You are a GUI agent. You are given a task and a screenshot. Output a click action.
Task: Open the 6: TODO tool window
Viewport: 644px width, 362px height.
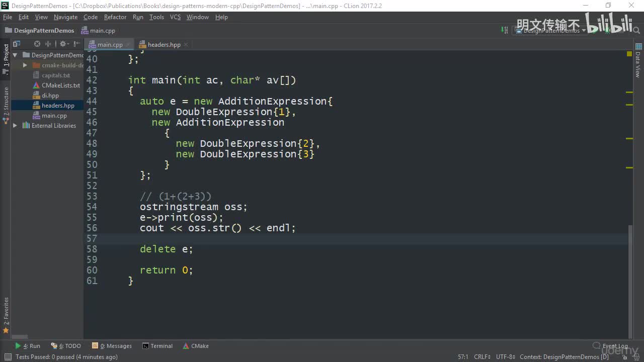click(x=66, y=346)
